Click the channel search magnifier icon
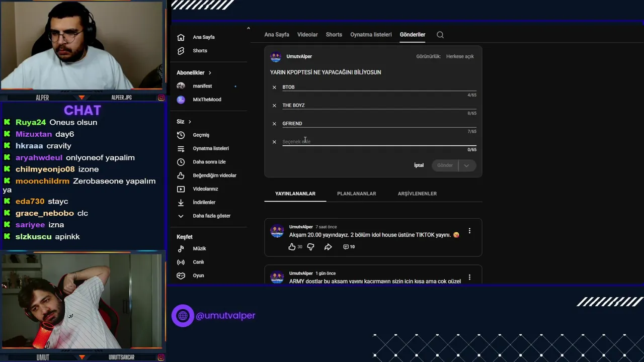Viewport: 644px width, 362px height. (440, 35)
